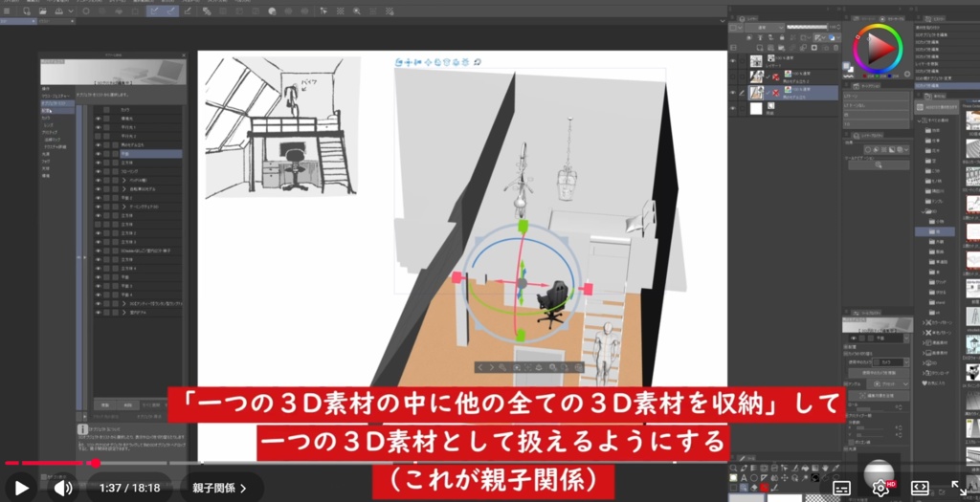Viewport: 980px width, 502px height.
Task: Expand the 自転車3Dモデル object group
Action: tap(123, 188)
